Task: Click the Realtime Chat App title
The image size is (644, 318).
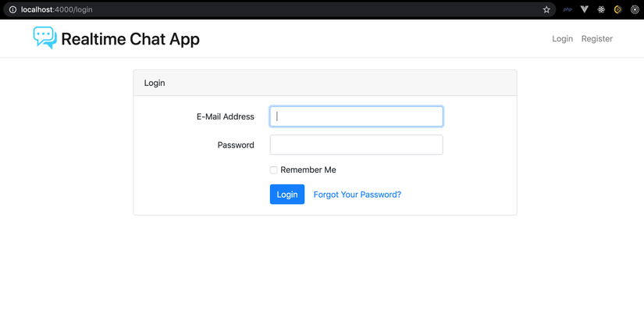Action: [130, 39]
